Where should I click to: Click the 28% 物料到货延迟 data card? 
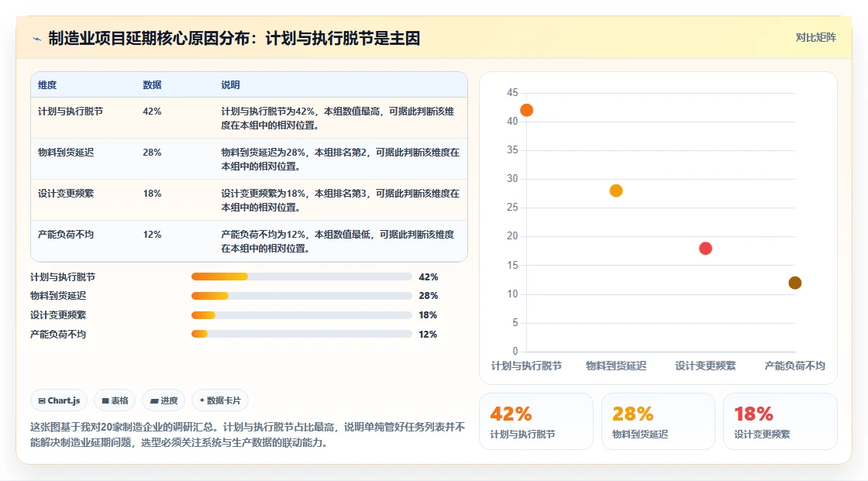[658, 421]
